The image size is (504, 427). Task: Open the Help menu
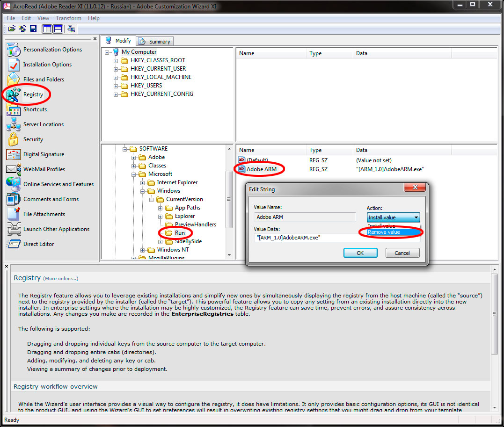[94, 18]
